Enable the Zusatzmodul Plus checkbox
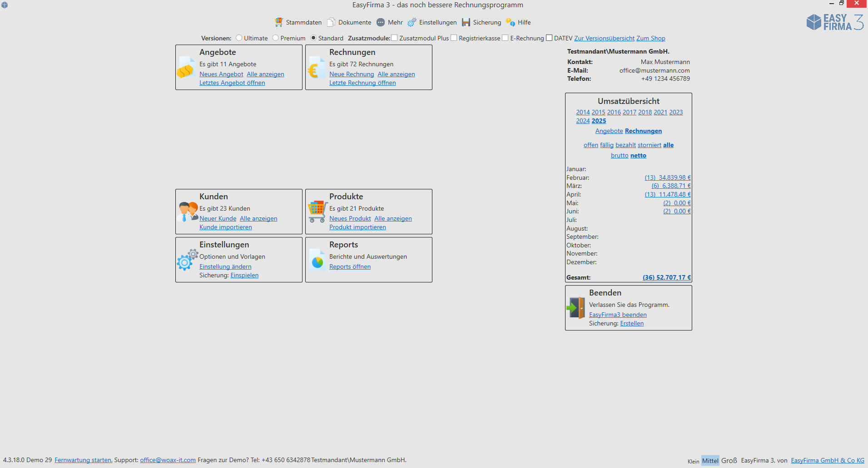868x468 pixels. [x=394, y=38]
